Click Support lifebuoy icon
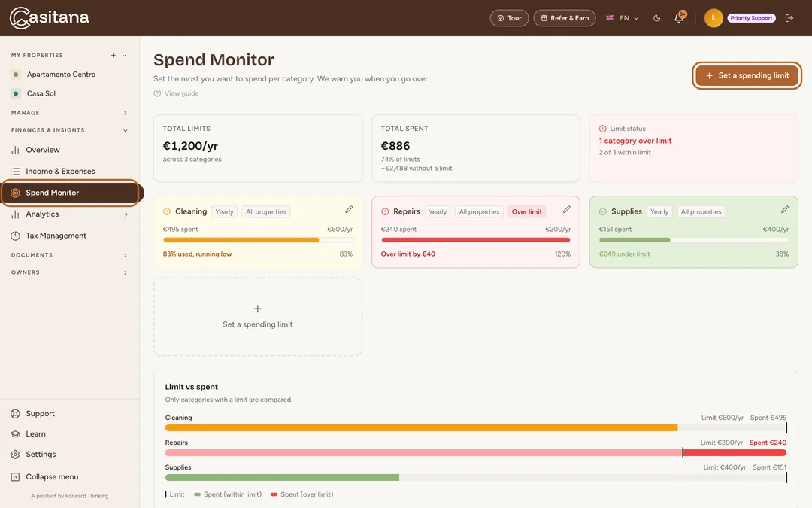This screenshot has width=812, height=508. (15, 414)
